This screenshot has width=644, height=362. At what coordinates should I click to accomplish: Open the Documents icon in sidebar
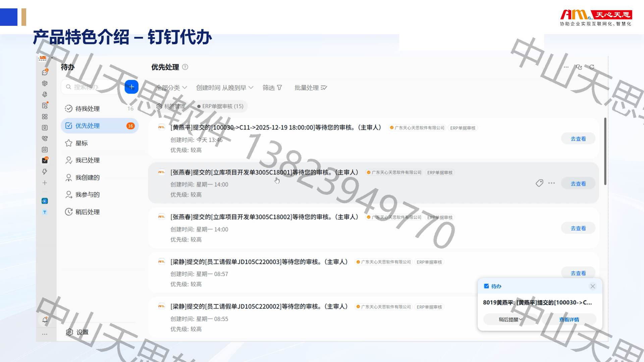tap(45, 106)
